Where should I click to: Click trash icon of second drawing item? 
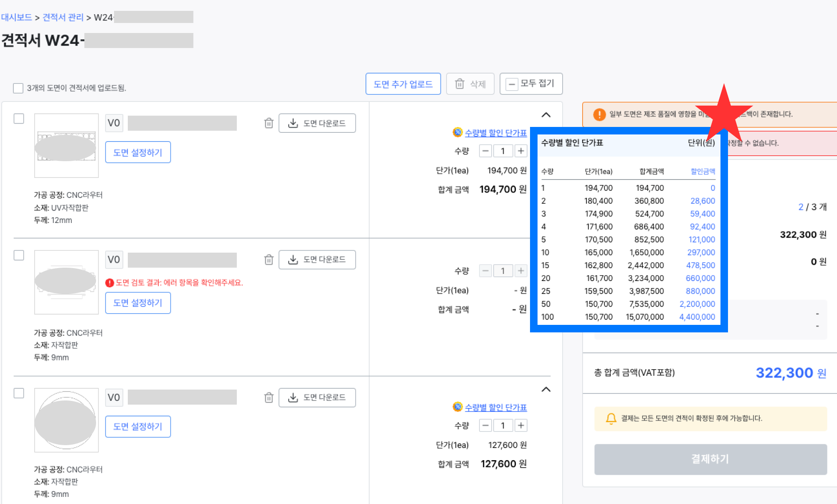click(x=269, y=260)
